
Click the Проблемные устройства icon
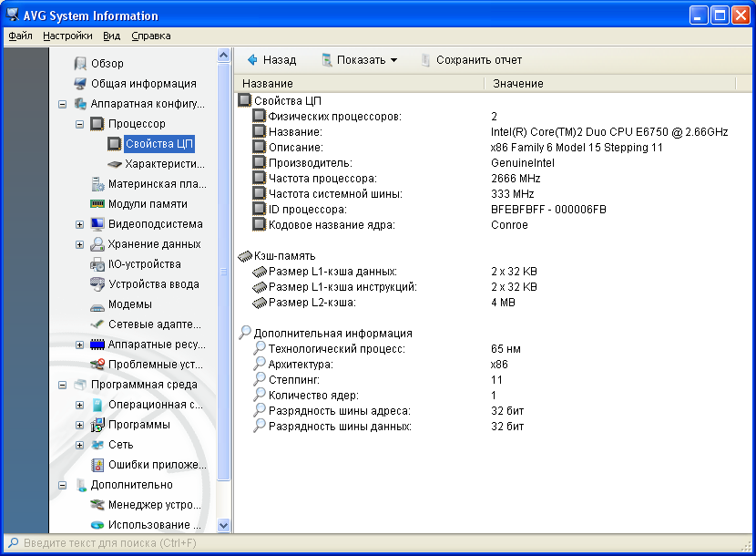[97, 365]
